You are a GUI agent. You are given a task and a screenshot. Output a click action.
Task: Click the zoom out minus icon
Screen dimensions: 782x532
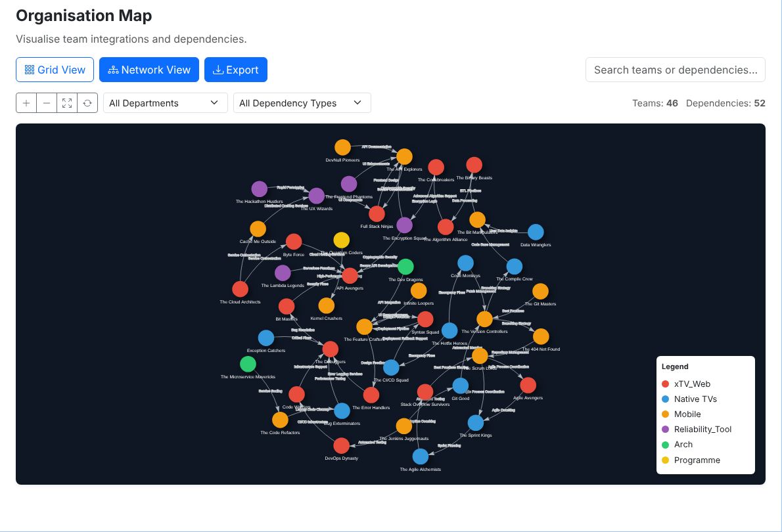coord(47,103)
